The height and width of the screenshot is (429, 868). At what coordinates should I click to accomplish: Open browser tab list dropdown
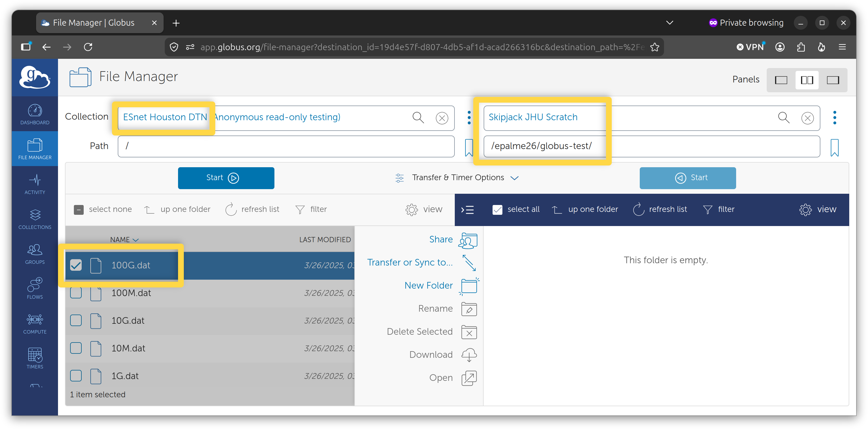point(669,22)
